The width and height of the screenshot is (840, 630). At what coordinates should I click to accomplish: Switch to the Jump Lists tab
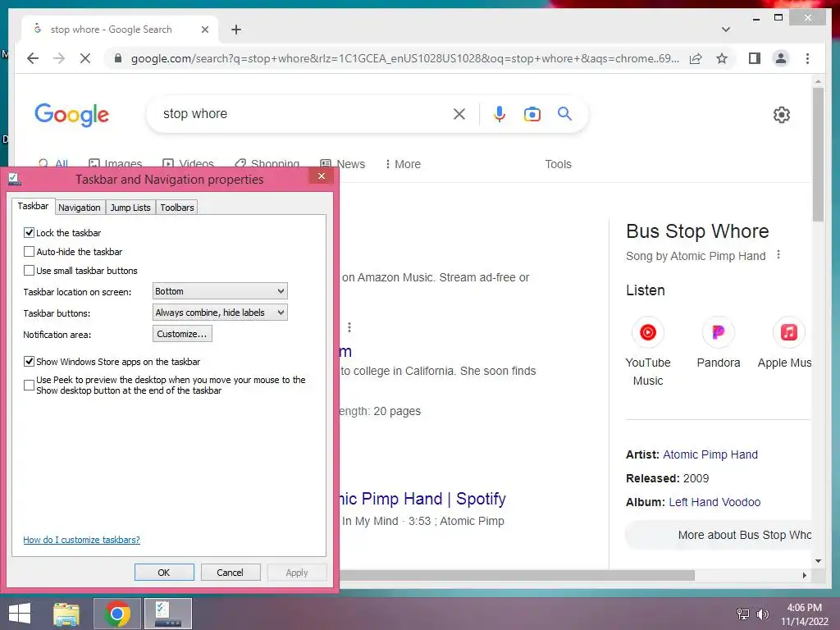click(130, 208)
